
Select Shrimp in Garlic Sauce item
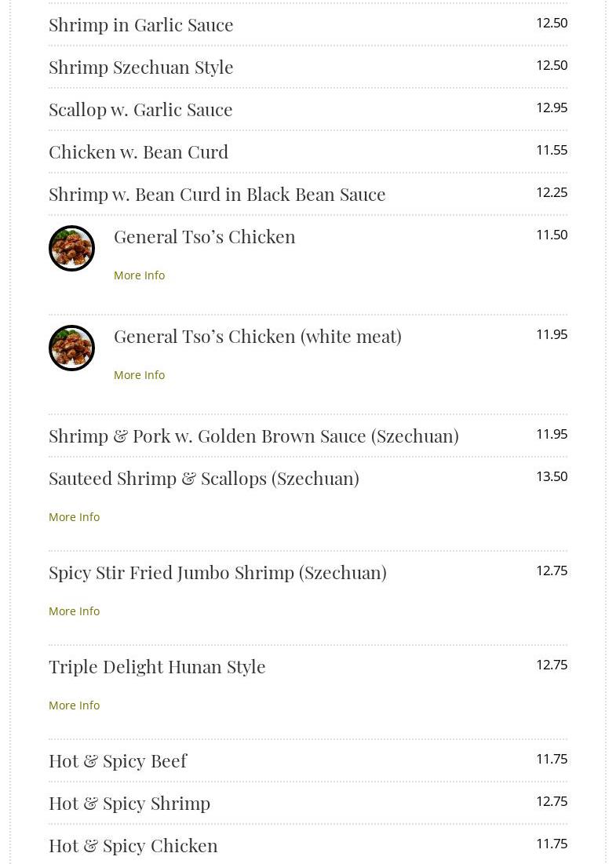pyautogui.click(x=141, y=24)
